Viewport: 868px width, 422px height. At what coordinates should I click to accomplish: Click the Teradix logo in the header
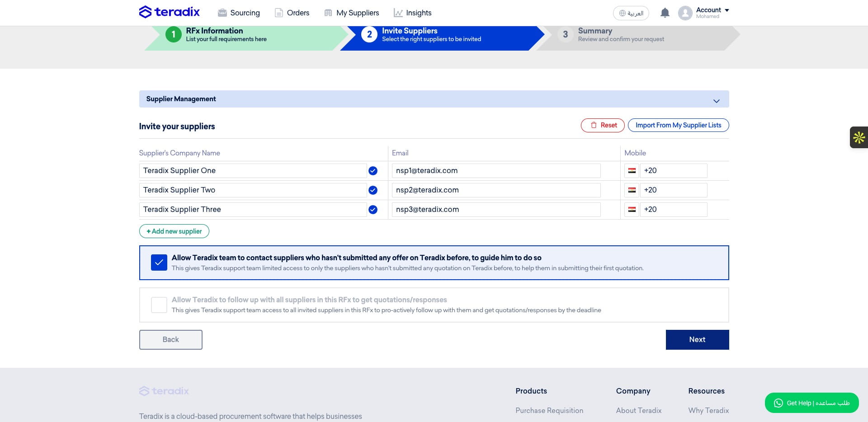[170, 12]
